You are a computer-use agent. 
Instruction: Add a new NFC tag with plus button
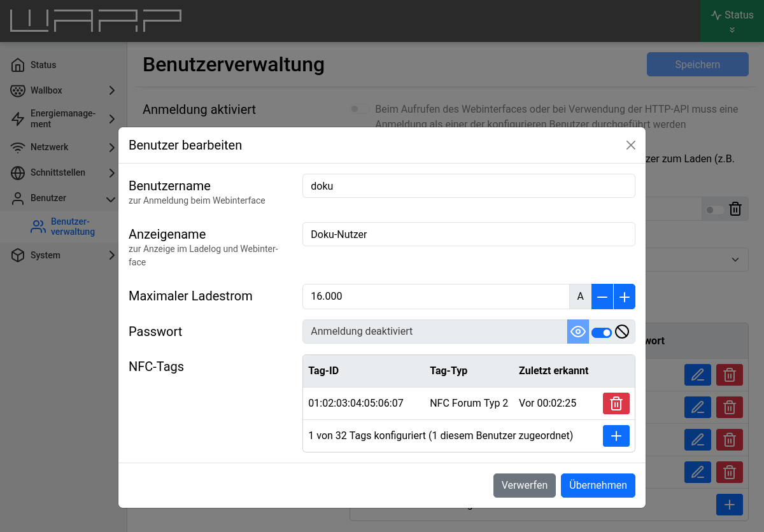[616, 436]
